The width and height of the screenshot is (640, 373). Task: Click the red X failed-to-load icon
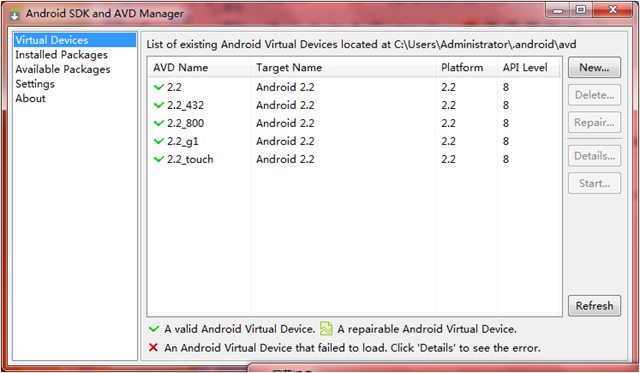pos(153,347)
